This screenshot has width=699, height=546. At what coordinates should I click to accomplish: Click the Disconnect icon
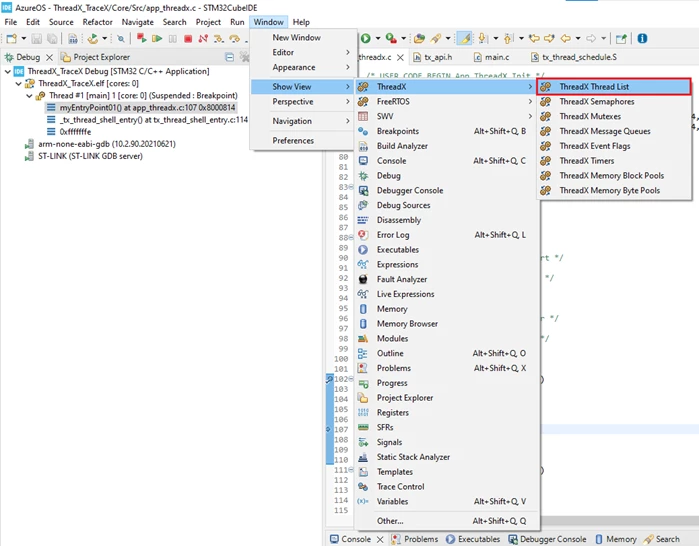pyautogui.click(x=203, y=39)
